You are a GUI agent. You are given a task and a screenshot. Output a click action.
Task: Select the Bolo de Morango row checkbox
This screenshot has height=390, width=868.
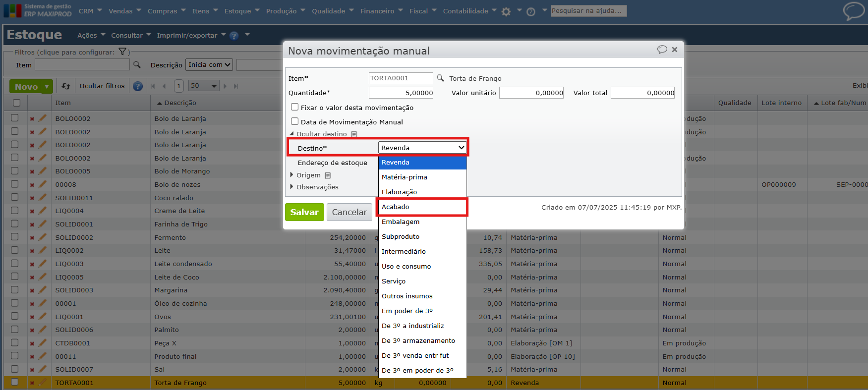coord(15,171)
